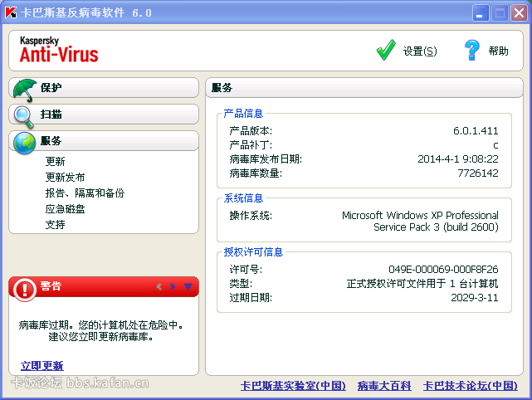Open 应急磁盘 item

click(x=65, y=209)
